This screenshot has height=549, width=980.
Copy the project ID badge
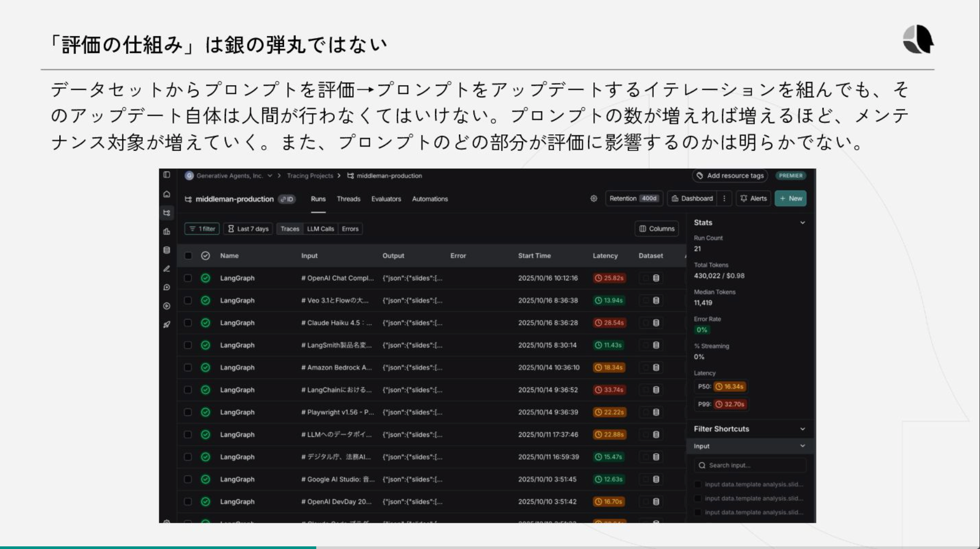(x=287, y=199)
